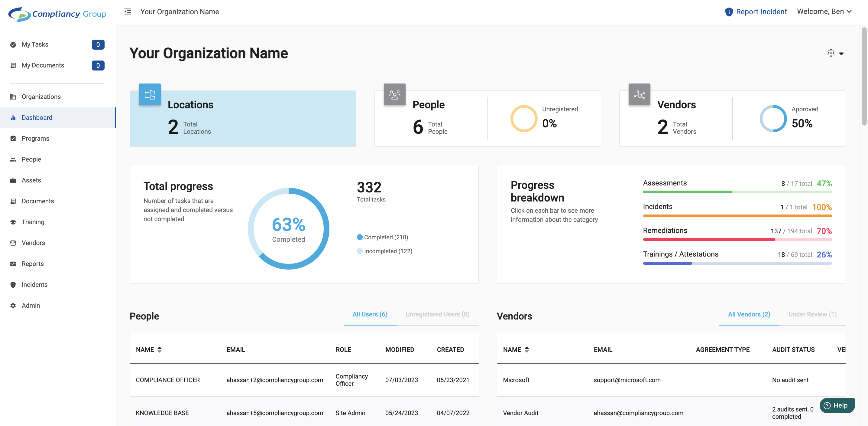Click the People card icon
This screenshot has height=426, width=868.
395,94
